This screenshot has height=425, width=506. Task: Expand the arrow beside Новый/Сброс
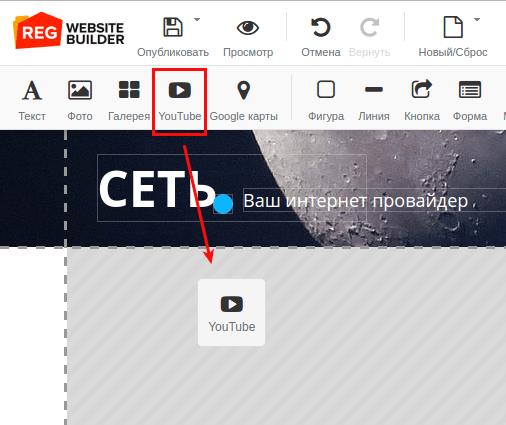tap(477, 19)
